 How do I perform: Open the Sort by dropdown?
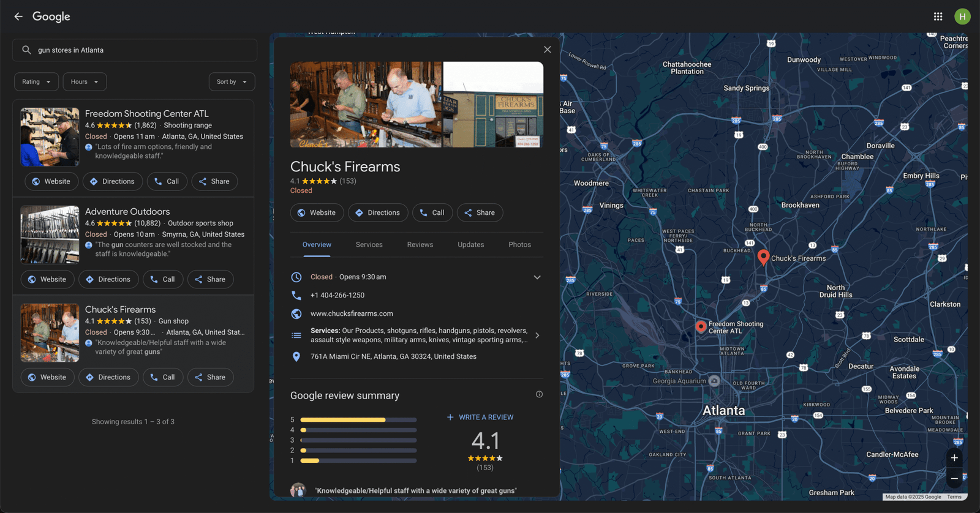pyautogui.click(x=232, y=82)
